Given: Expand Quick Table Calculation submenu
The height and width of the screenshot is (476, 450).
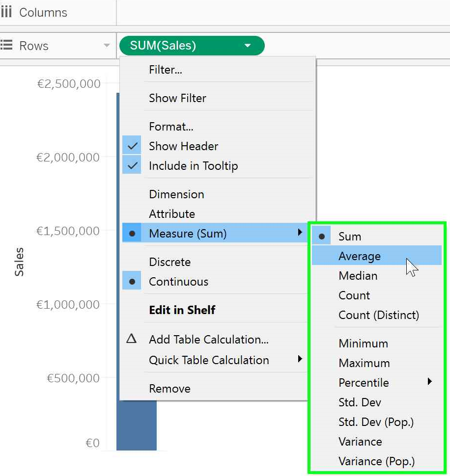Looking at the screenshot, I should [x=300, y=360].
